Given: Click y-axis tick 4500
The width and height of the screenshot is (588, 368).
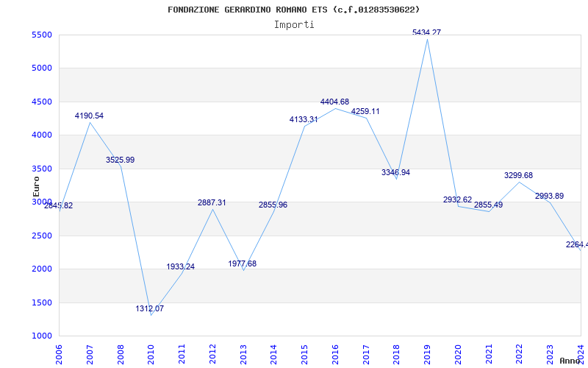Looking at the screenshot, I should 42,102.
